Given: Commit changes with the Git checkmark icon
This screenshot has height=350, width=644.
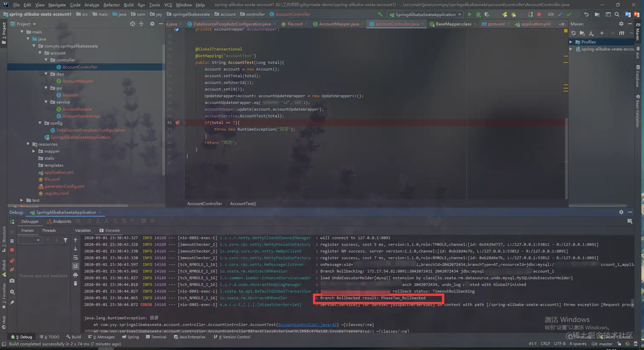Looking at the screenshot, I should tap(569, 14).
